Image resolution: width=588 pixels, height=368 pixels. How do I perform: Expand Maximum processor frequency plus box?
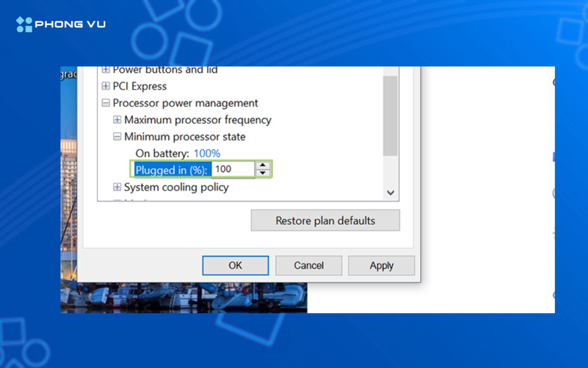117,120
